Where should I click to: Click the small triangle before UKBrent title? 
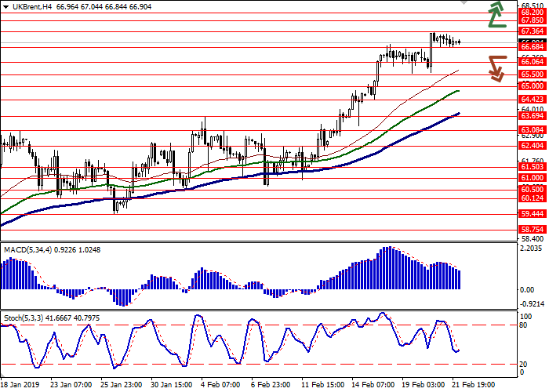pos(4,5)
